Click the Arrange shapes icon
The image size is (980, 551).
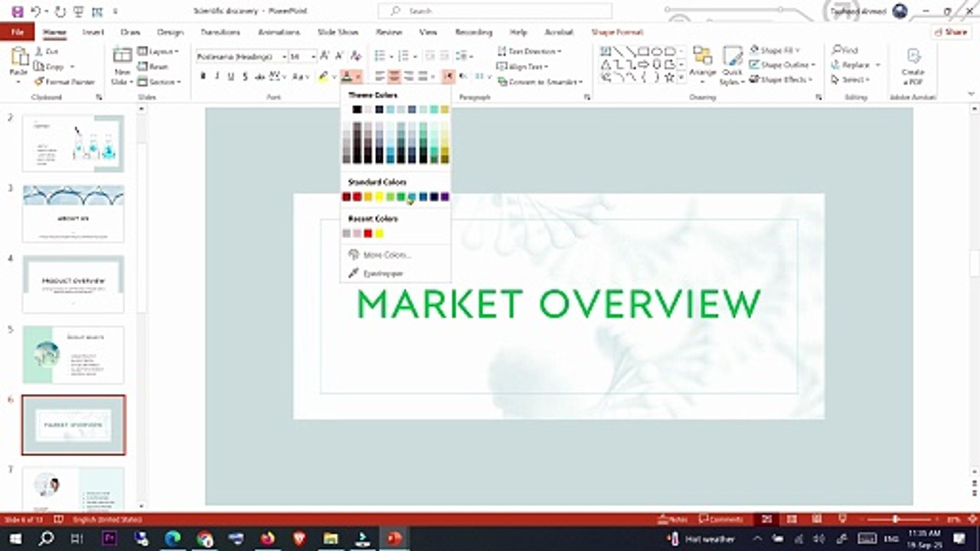[702, 56]
